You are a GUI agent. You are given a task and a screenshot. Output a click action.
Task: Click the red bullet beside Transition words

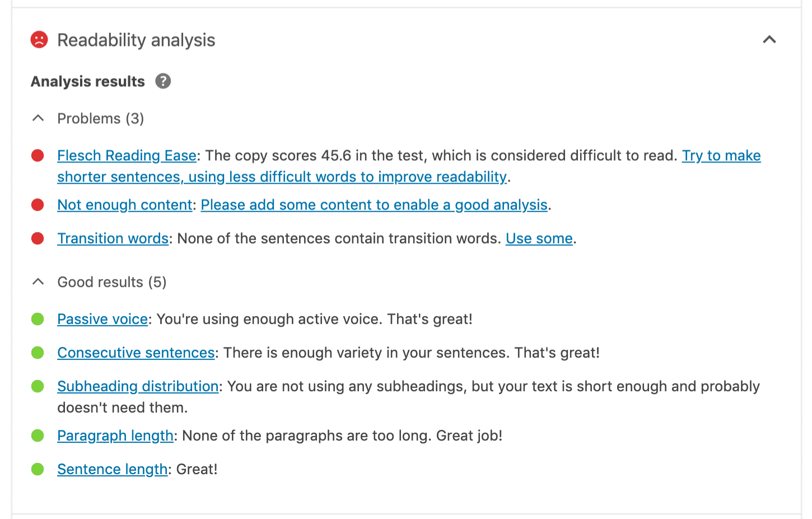(x=38, y=238)
